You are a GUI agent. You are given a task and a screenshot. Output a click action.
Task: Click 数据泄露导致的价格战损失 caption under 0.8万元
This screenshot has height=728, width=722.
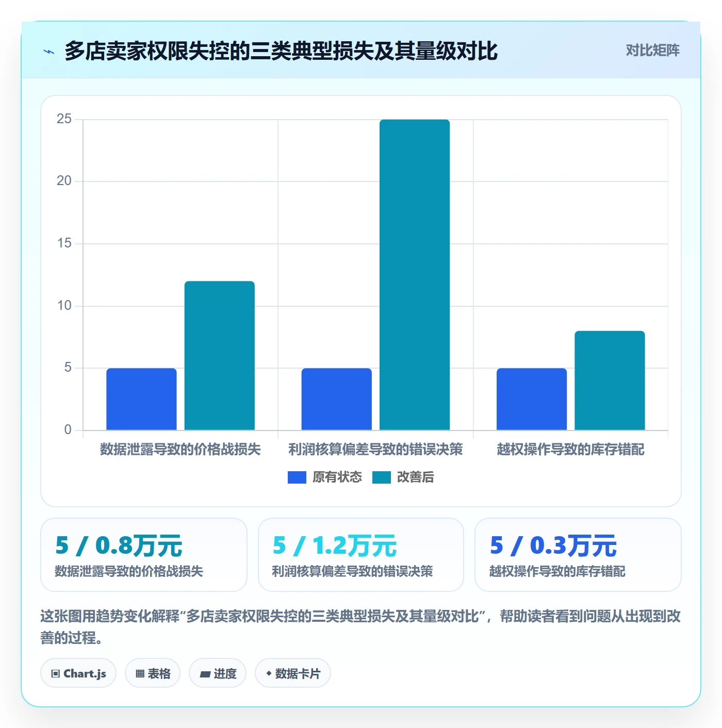pos(129,571)
